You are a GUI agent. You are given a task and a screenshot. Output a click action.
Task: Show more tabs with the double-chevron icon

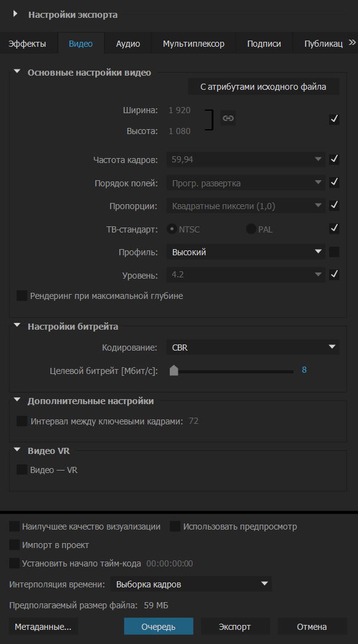click(352, 42)
